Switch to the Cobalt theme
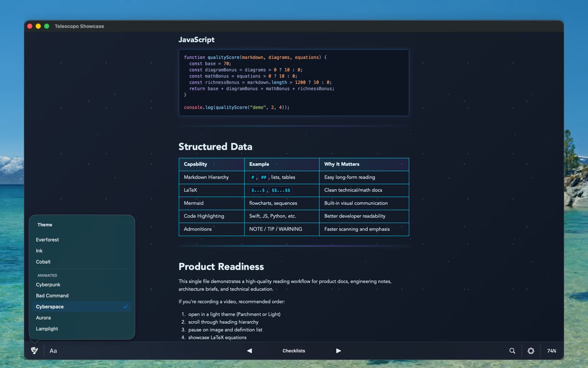This screenshot has height=368, width=588. [44, 262]
